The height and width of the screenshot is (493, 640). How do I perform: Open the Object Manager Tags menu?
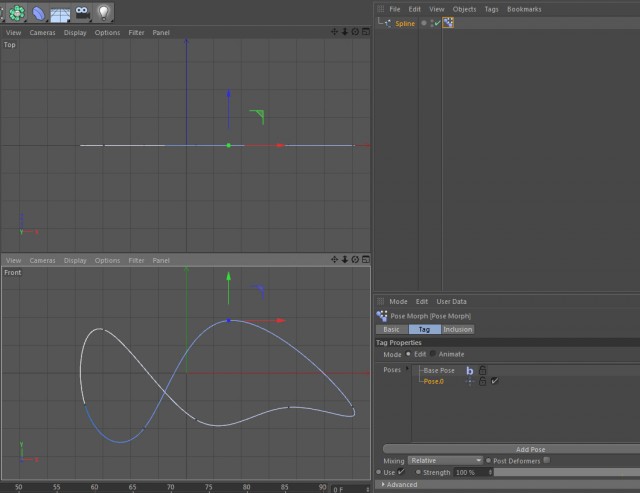point(491,9)
